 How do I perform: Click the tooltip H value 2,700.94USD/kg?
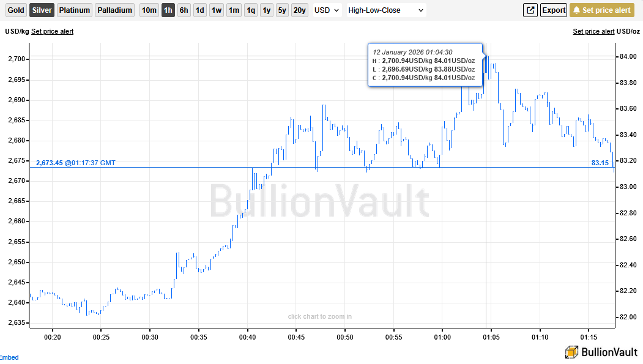click(407, 61)
